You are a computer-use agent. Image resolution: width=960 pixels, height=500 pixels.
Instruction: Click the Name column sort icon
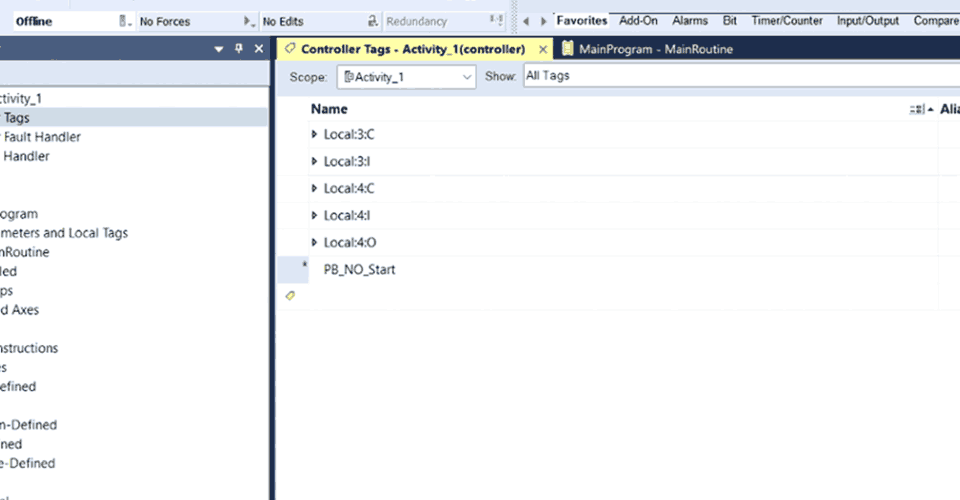click(x=918, y=109)
